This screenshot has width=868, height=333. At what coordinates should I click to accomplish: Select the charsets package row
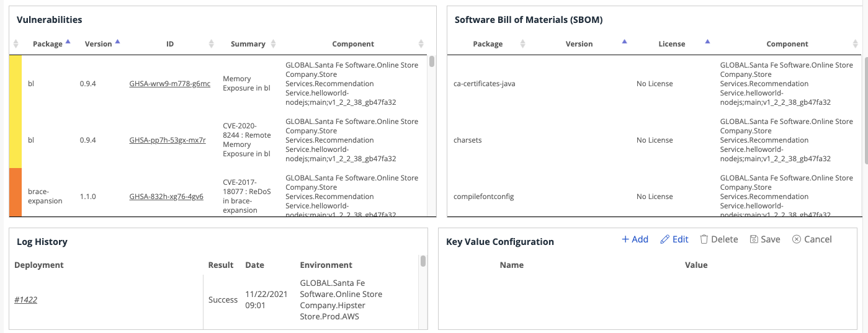pyautogui.click(x=468, y=140)
